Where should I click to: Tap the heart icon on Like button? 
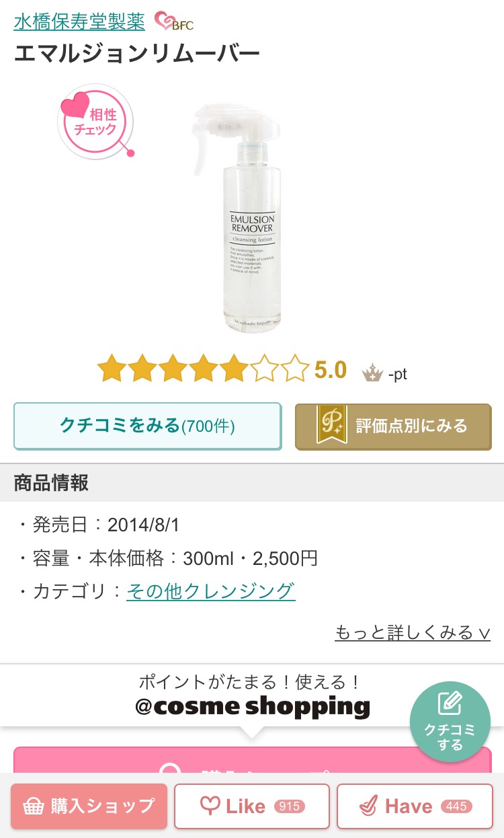(x=210, y=806)
